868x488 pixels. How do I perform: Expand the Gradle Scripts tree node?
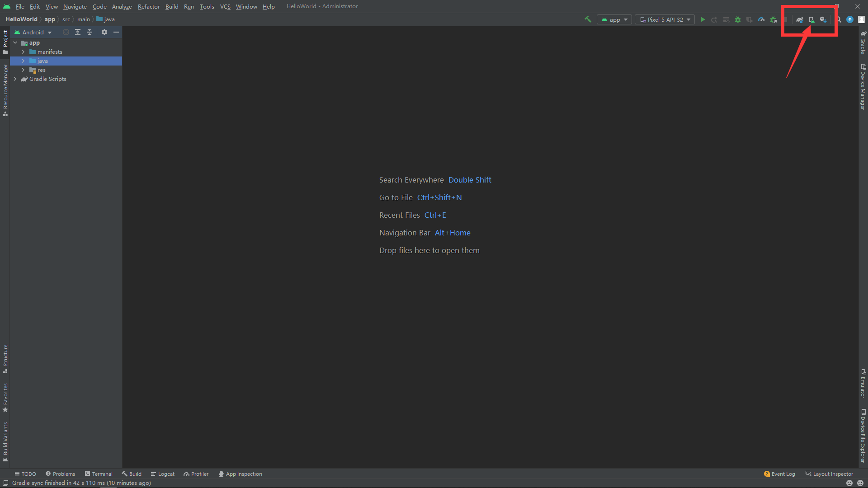[15, 79]
